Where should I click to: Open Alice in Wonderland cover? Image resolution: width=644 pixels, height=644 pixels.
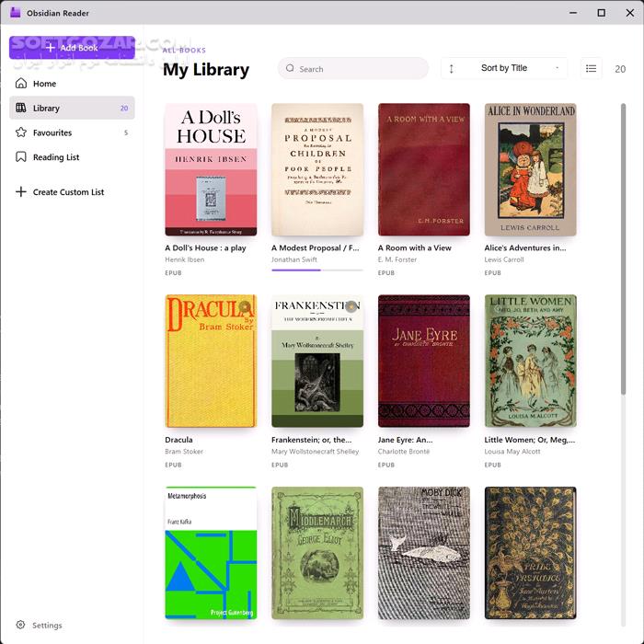pos(530,169)
